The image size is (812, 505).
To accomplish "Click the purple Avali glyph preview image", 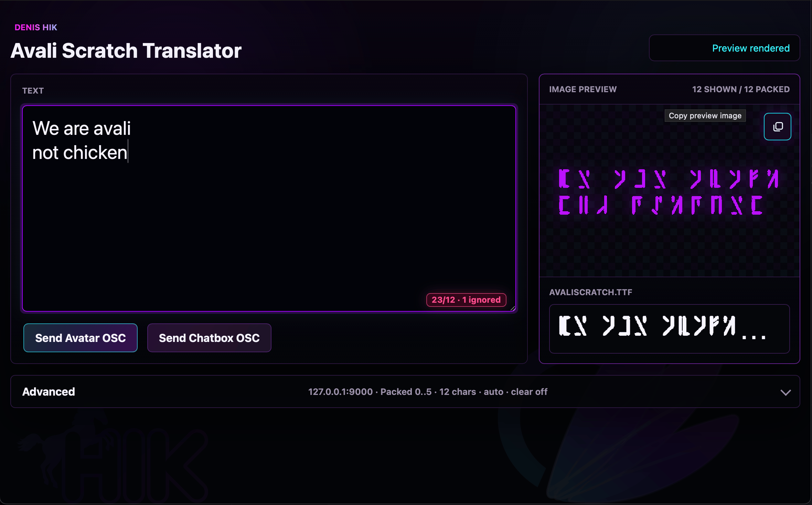I will 669,192.
